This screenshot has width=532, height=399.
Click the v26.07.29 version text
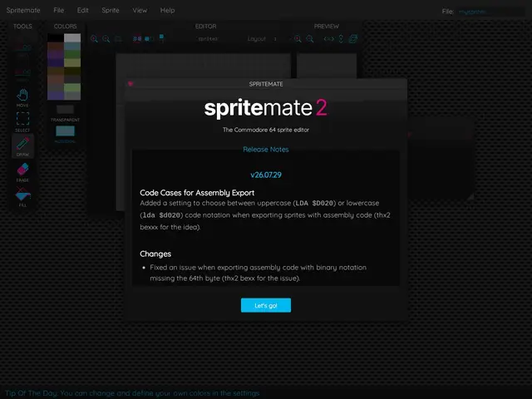tap(266, 175)
